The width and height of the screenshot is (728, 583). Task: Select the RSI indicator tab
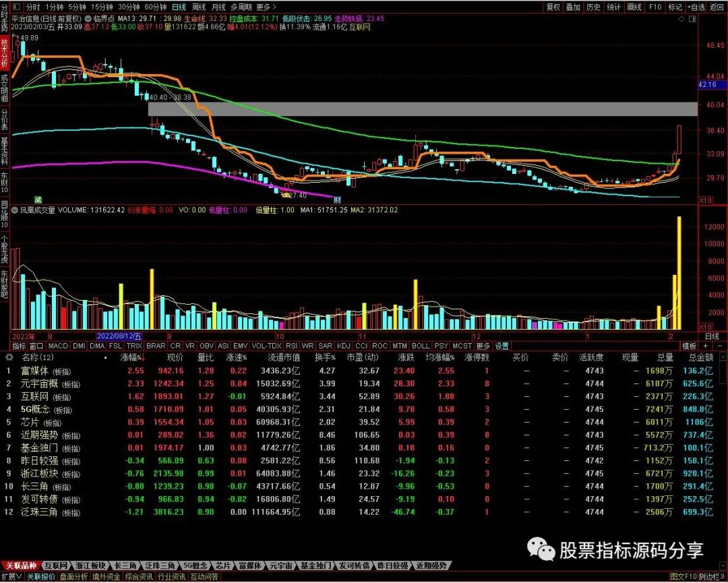point(292,346)
